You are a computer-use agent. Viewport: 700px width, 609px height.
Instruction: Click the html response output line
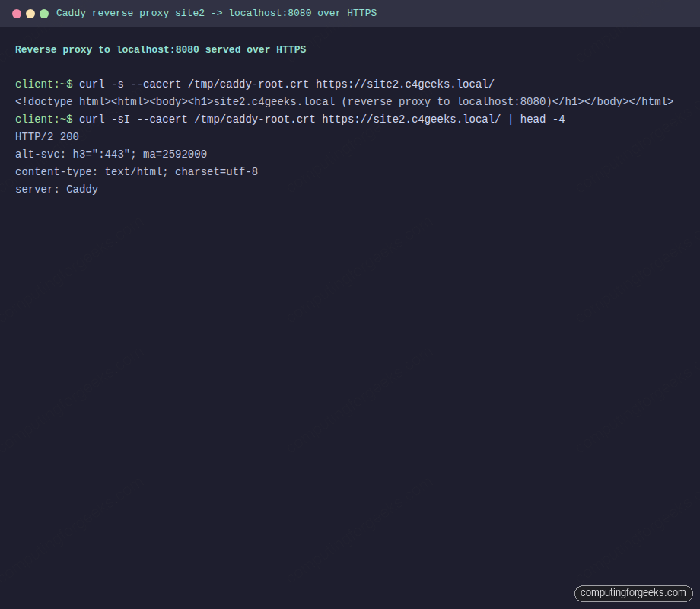(342, 101)
